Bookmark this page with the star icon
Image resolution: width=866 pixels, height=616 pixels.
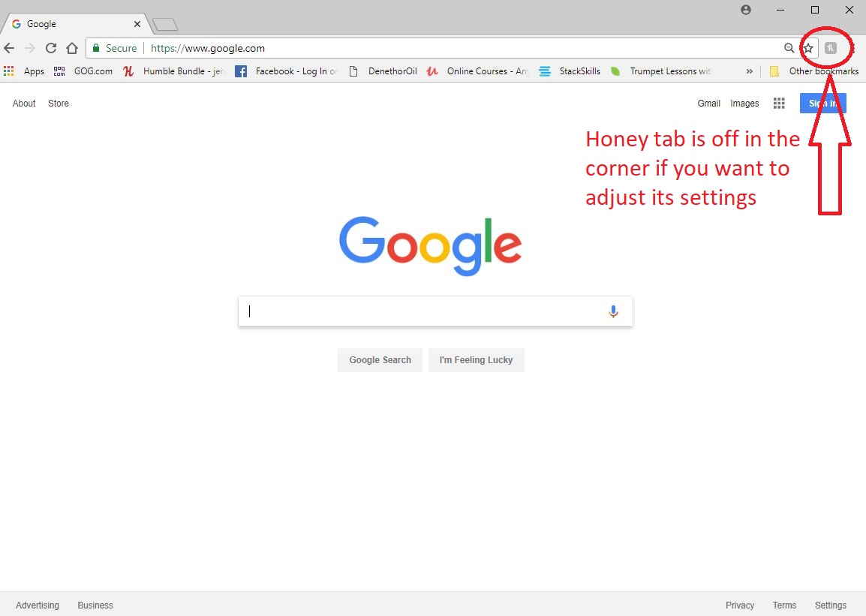click(x=808, y=48)
